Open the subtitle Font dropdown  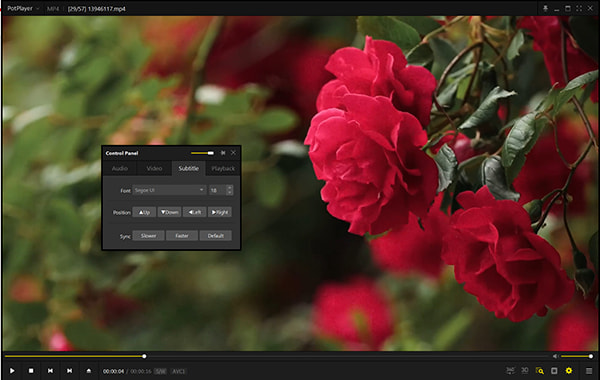point(169,190)
